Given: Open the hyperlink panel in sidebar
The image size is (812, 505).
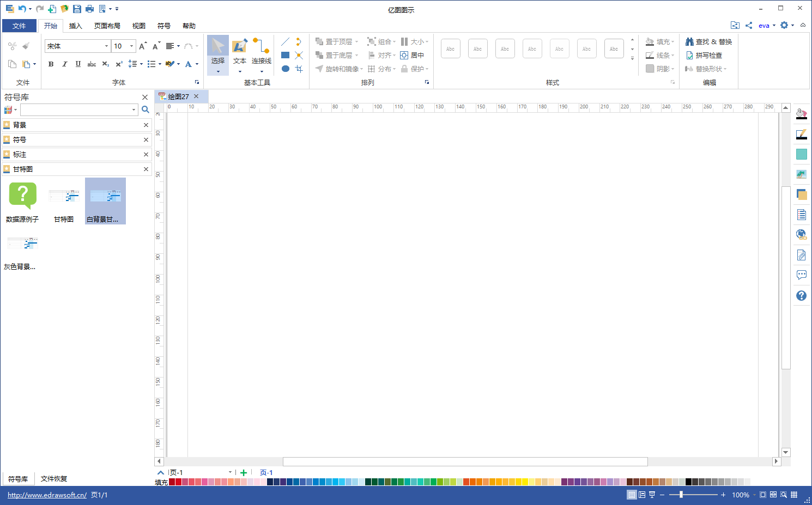Looking at the screenshot, I should [801, 234].
